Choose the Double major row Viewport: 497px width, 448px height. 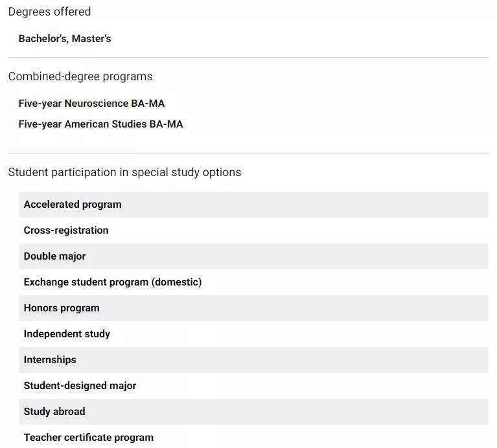tap(253, 256)
